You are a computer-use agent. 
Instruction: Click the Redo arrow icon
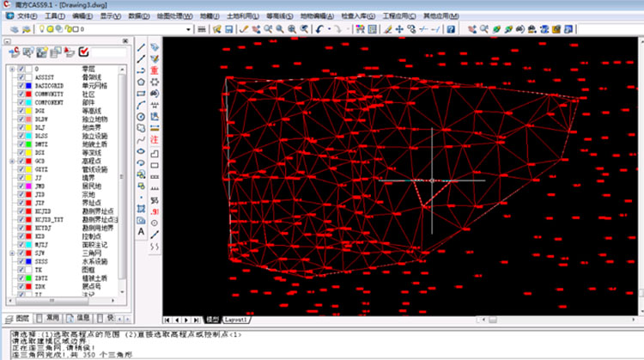[x=337, y=29]
